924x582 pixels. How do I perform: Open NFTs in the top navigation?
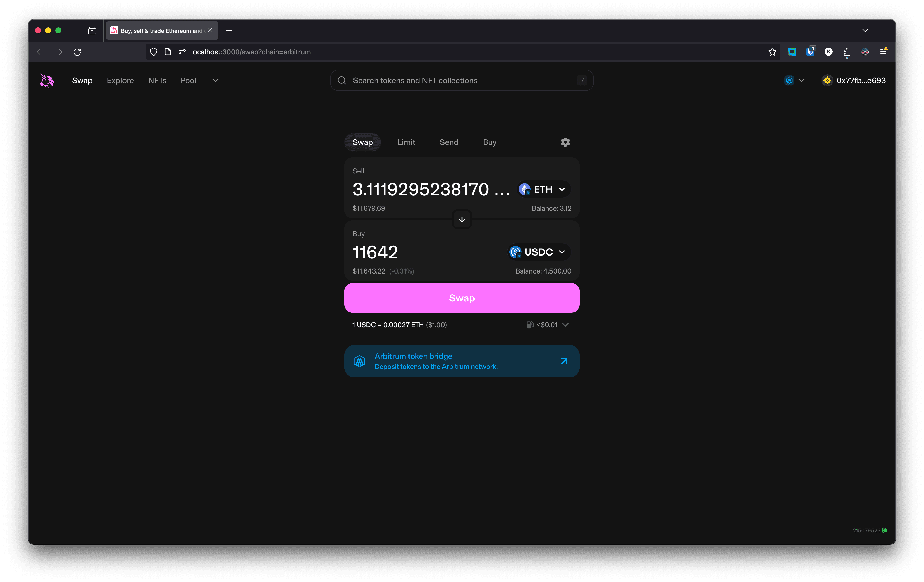157,81
